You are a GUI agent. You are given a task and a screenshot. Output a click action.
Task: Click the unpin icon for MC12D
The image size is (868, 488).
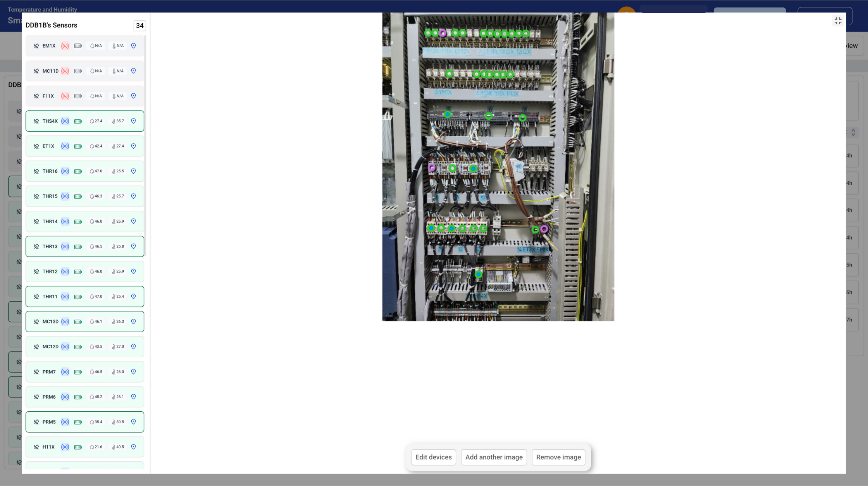click(36, 347)
